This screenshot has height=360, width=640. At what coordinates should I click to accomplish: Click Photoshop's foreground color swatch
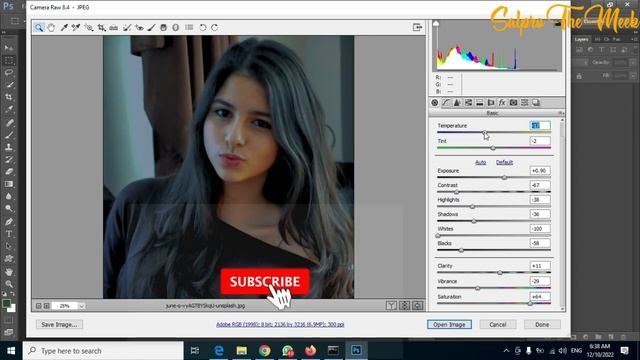[x=6, y=303]
